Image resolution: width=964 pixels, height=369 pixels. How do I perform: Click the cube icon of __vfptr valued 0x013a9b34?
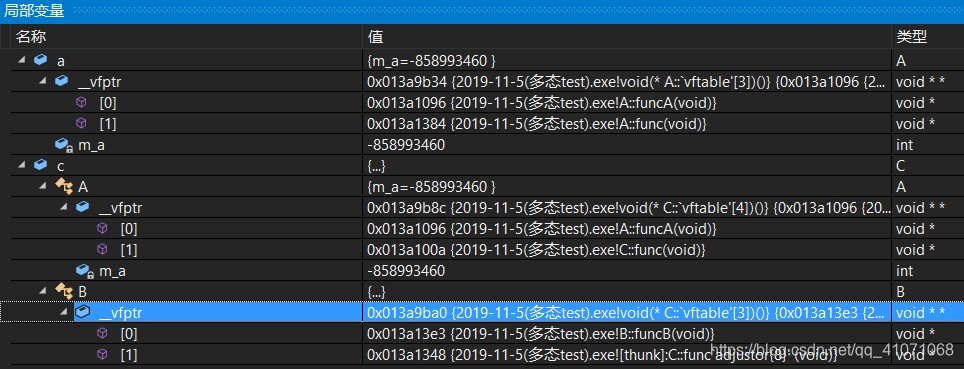pos(61,81)
